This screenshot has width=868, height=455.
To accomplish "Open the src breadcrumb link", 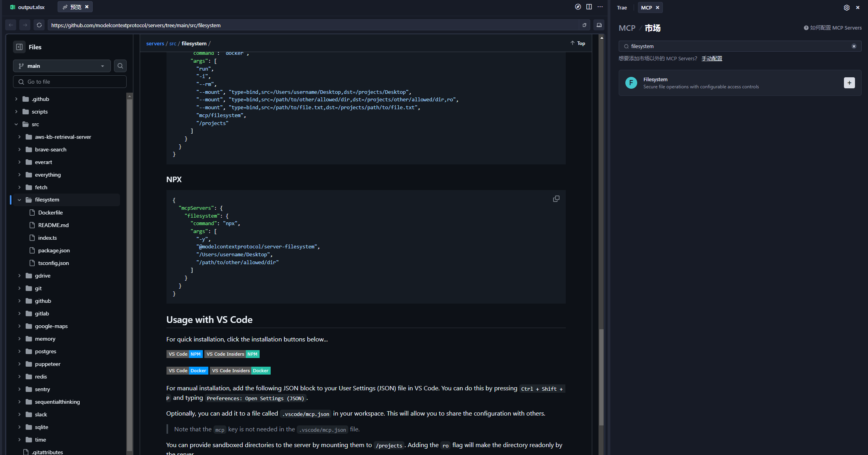I will (x=173, y=43).
